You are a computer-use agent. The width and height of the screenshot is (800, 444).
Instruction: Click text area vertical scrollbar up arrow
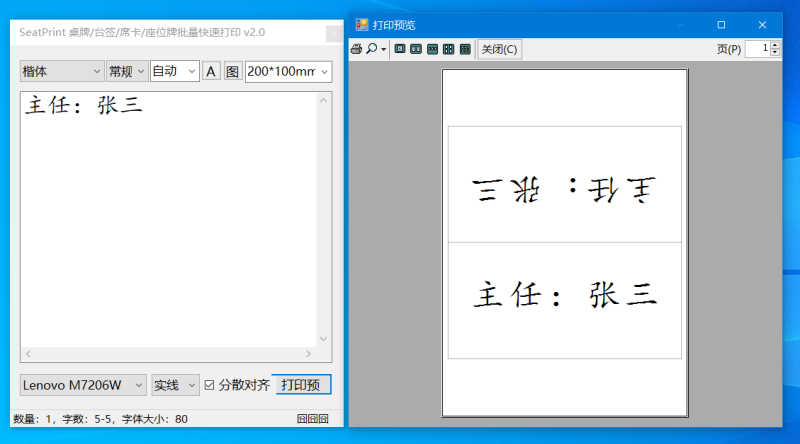pos(323,100)
